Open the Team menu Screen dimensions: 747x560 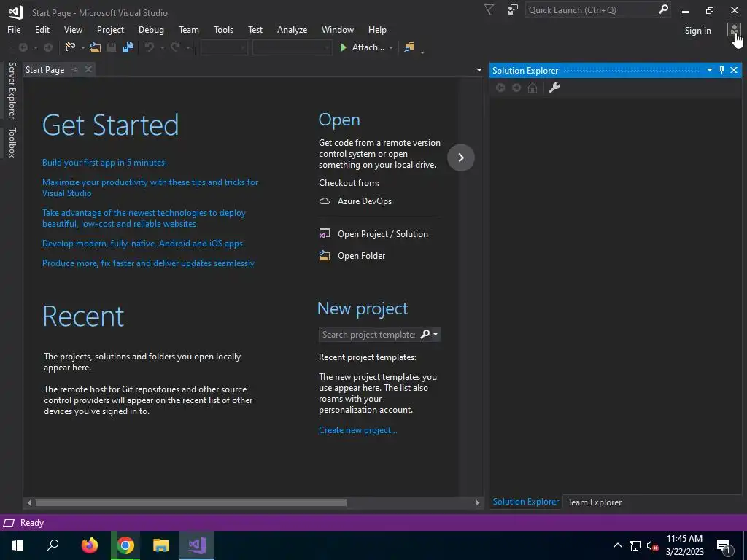click(x=189, y=29)
